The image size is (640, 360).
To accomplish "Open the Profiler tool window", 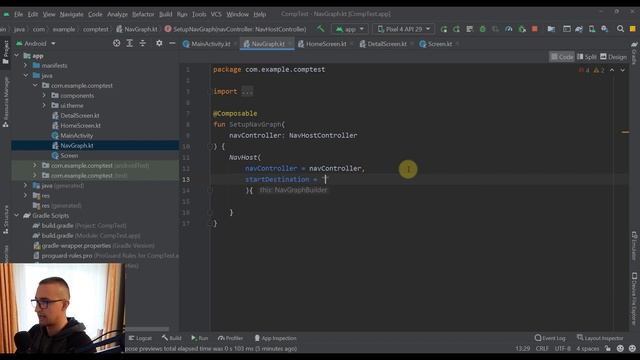I will [230, 338].
